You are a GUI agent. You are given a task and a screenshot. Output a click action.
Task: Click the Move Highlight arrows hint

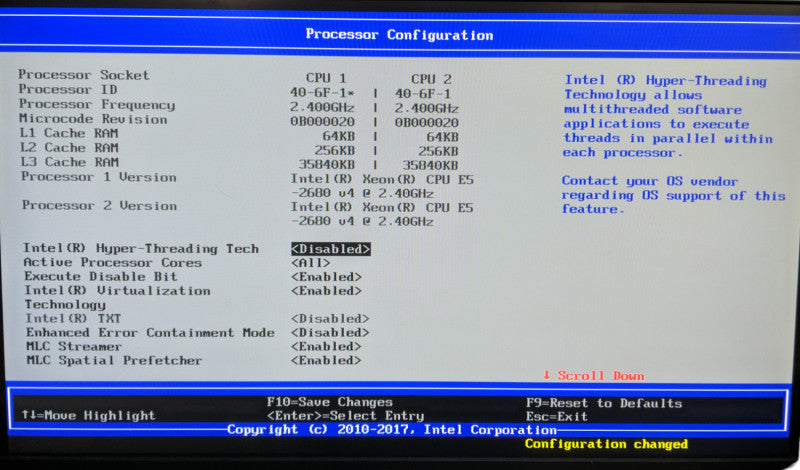tap(88, 415)
